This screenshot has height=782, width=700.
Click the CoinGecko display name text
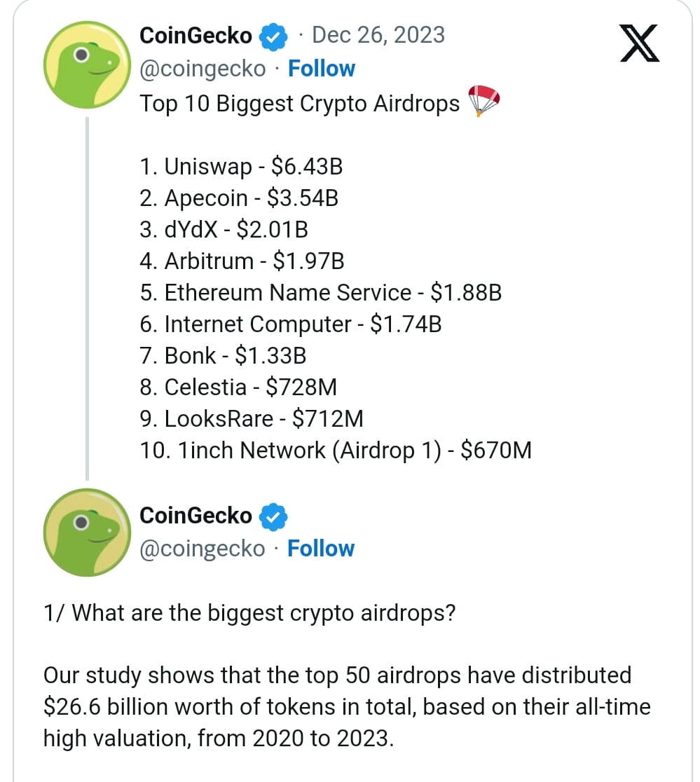click(195, 34)
